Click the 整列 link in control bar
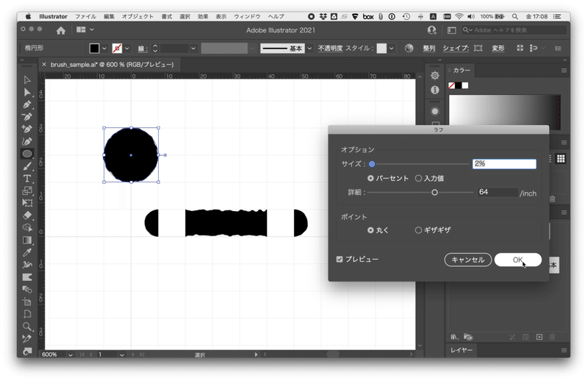Viewport: 588px width, 381px height. click(429, 48)
